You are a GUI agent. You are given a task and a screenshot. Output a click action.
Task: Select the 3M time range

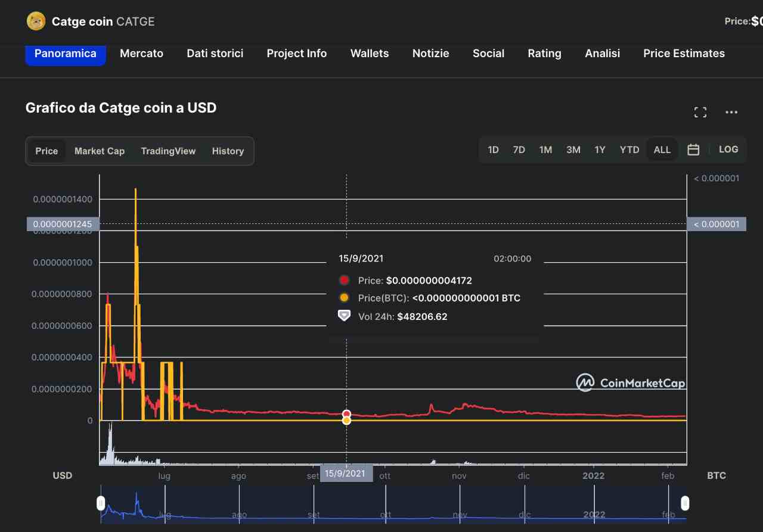tap(573, 150)
